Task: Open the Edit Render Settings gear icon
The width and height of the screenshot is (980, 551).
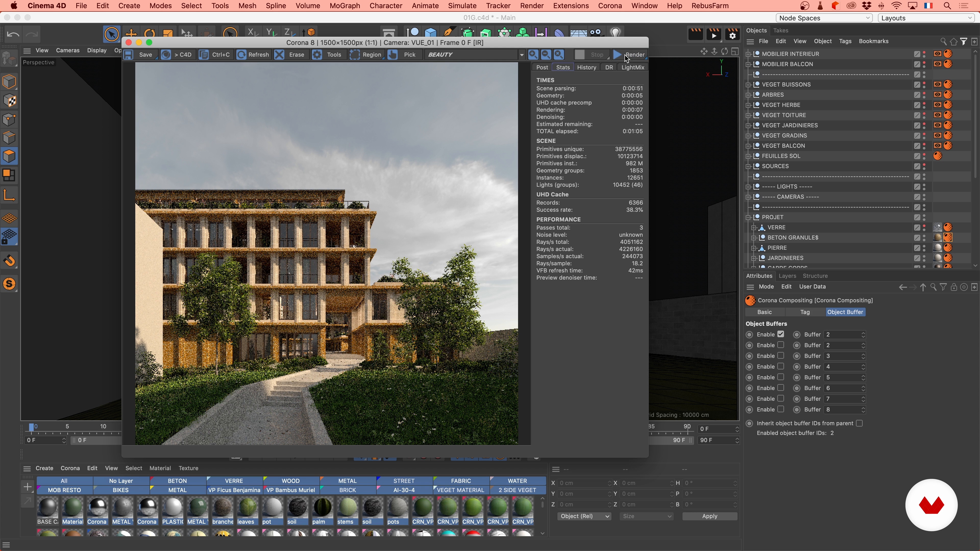Action: click(732, 35)
